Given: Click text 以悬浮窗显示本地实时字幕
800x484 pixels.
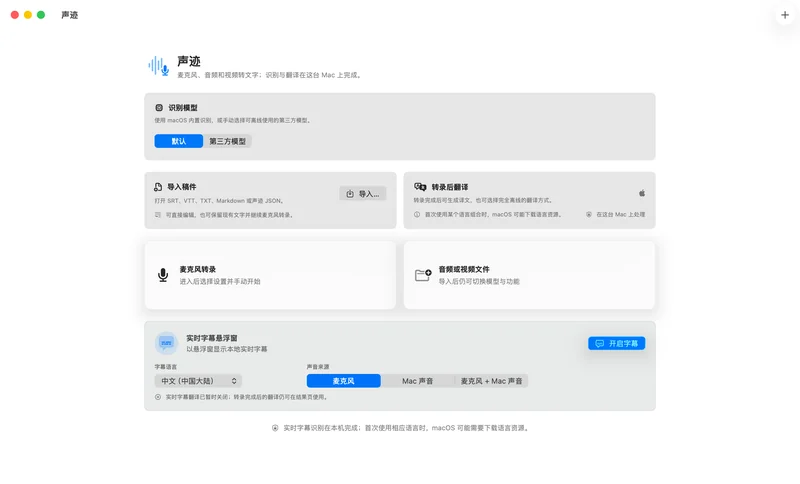Looking at the screenshot, I should coord(227,349).
